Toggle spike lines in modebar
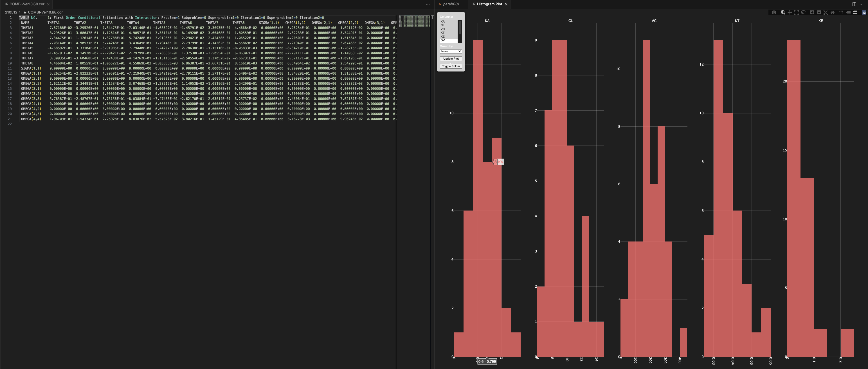This screenshot has width=868, height=369. 841,12
